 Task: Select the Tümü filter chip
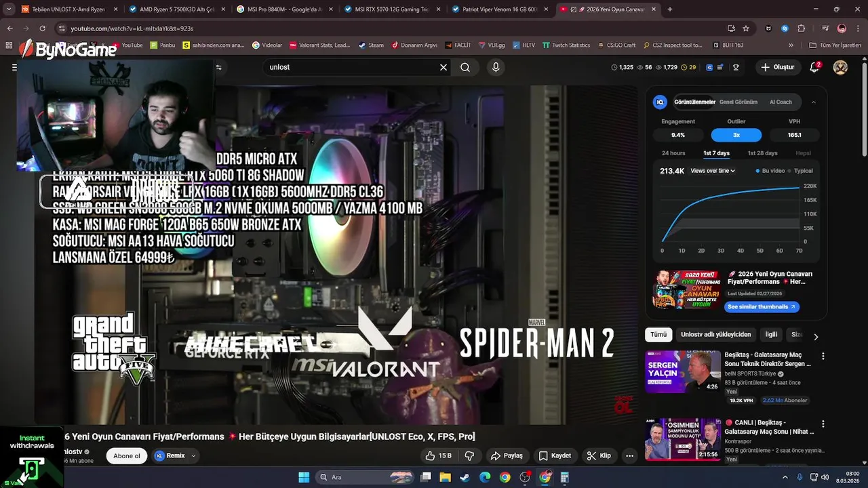pos(658,335)
